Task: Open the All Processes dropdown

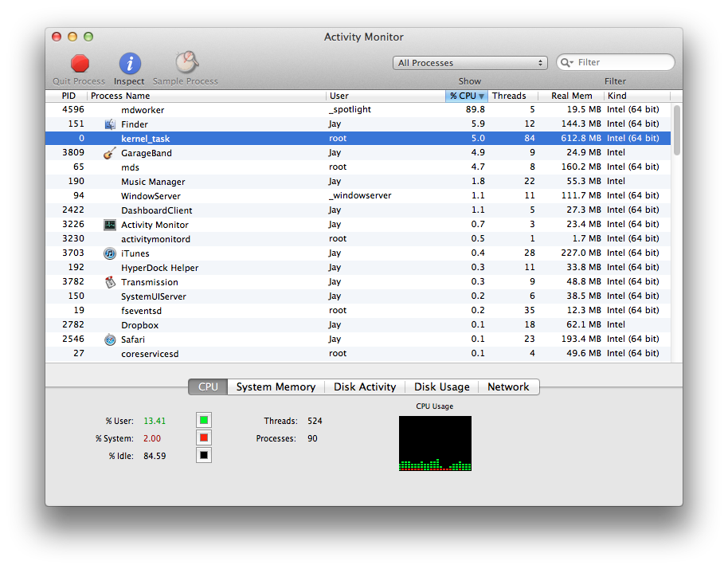Action: (470, 63)
